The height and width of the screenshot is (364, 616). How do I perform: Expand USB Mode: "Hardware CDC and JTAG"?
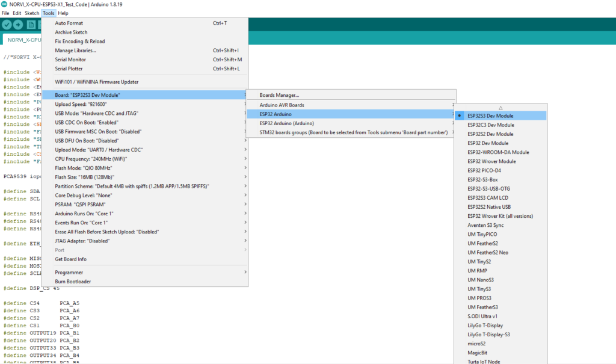pos(144,113)
